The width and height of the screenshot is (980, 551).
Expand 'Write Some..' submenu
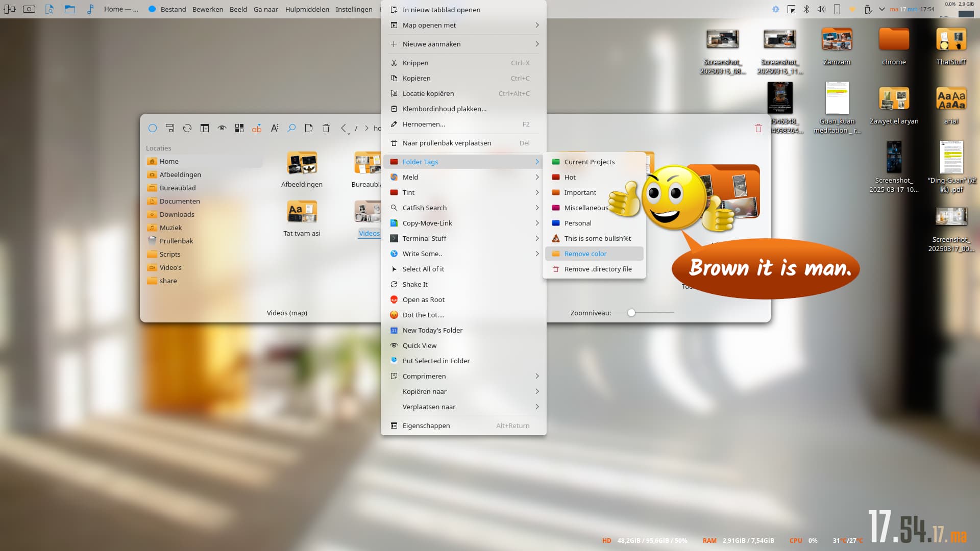463,254
